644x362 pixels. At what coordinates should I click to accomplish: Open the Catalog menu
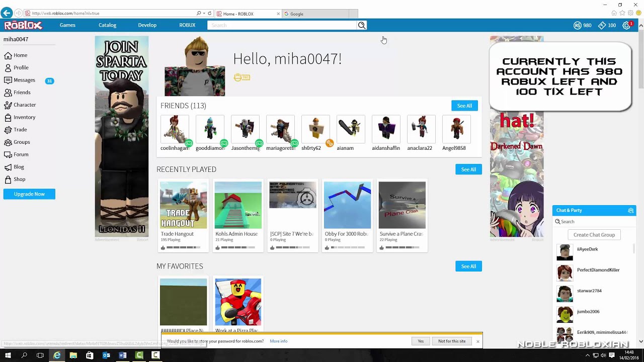tap(107, 25)
